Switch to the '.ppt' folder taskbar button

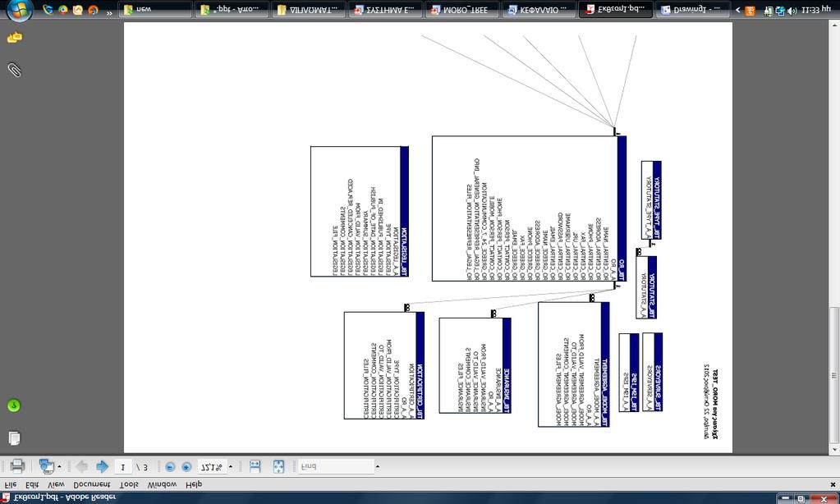(x=232, y=10)
